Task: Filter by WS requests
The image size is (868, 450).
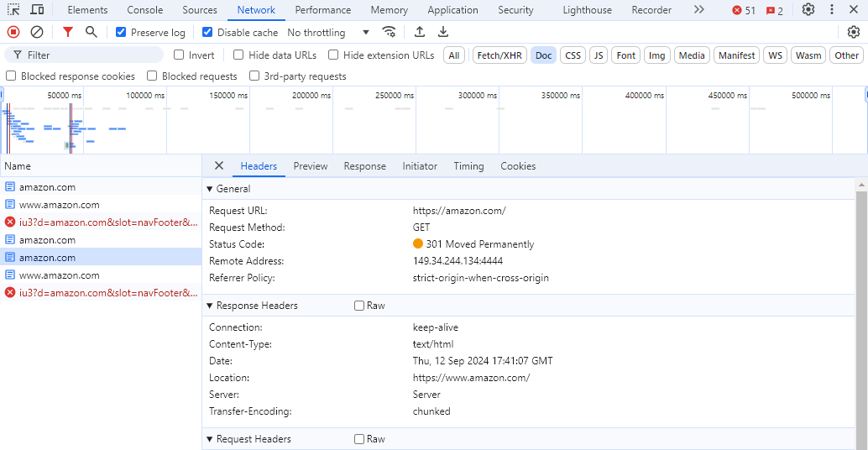Action: (x=776, y=55)
